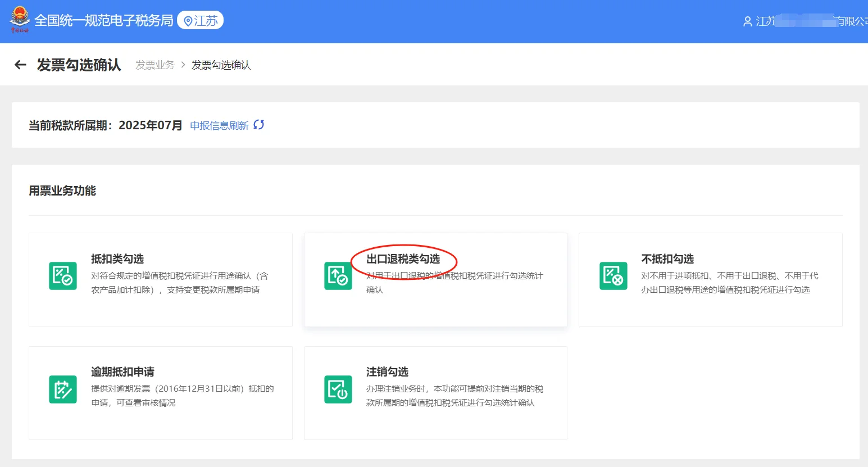Open the 抵扣类勾选 function card
868x467 pixels.
point(160,279)
